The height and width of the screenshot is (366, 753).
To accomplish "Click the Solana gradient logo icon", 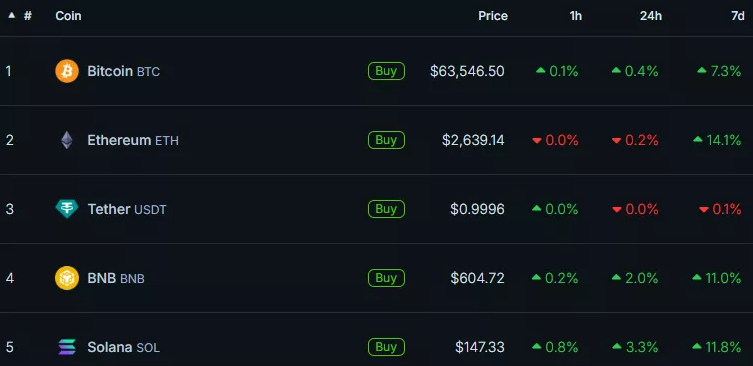I will [x=67, y=347].
